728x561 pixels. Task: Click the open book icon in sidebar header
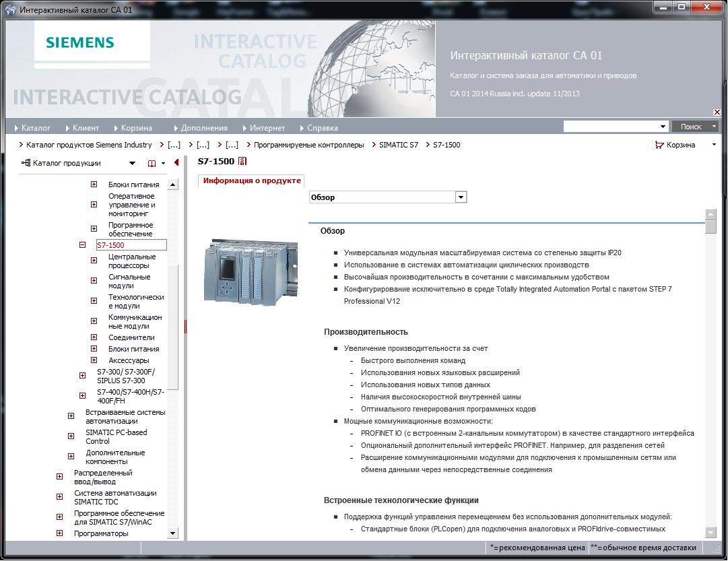click(152, 164)
